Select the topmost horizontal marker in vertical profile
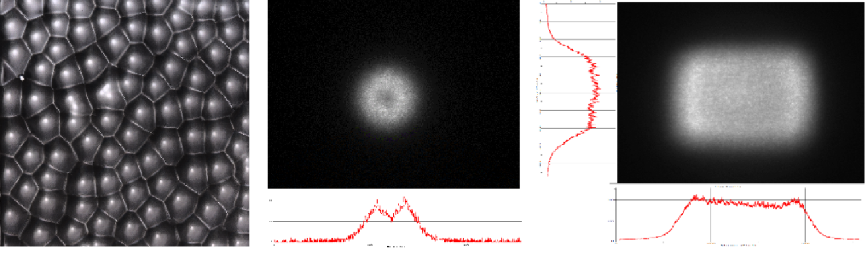The height and width of the screenshot is (255, 868). 573,21
